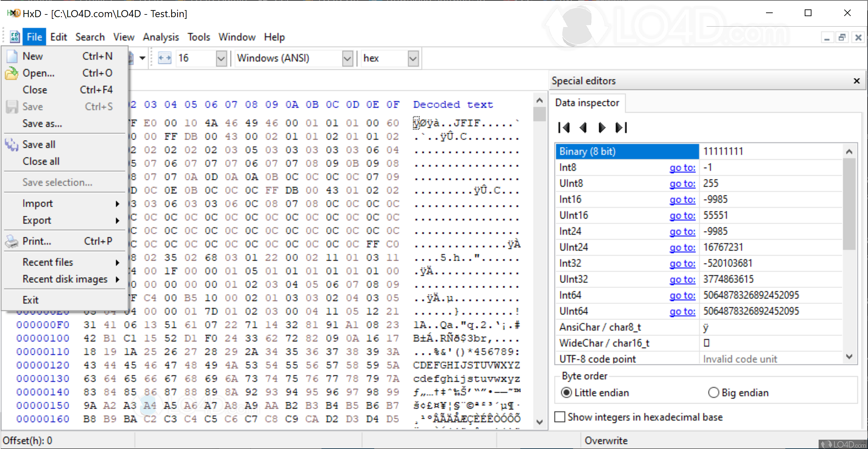Image resolution: width=868 pixels, height=449 pixels.
Task: Click the bytes-per-row width icon
Action: pos(165,58)
